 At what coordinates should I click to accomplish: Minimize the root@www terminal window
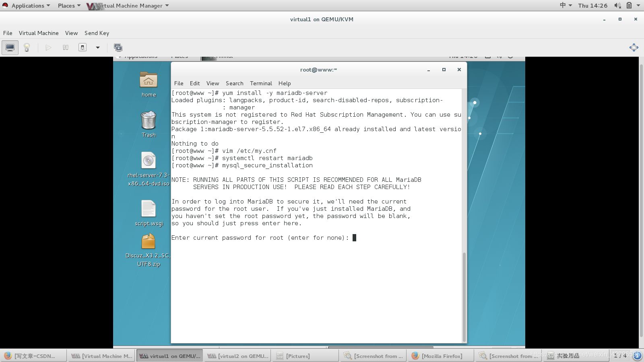pyautogui.click(x=429, y=70)
